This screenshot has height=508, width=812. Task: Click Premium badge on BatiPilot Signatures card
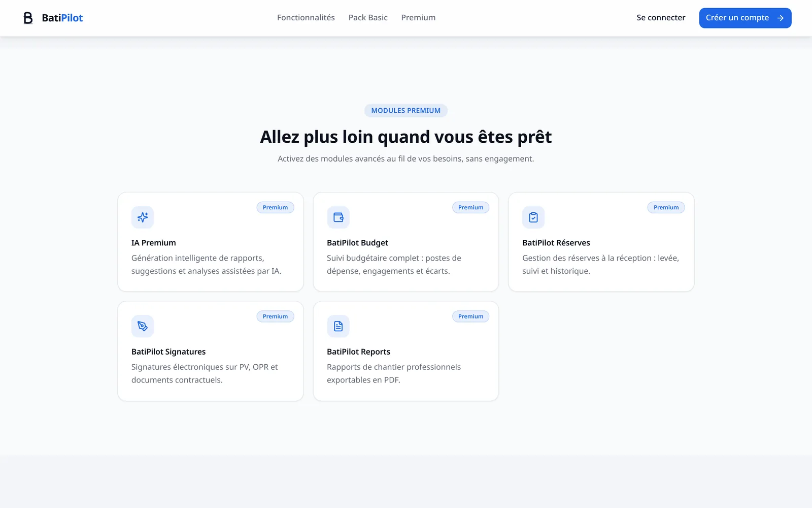[275, 316]
